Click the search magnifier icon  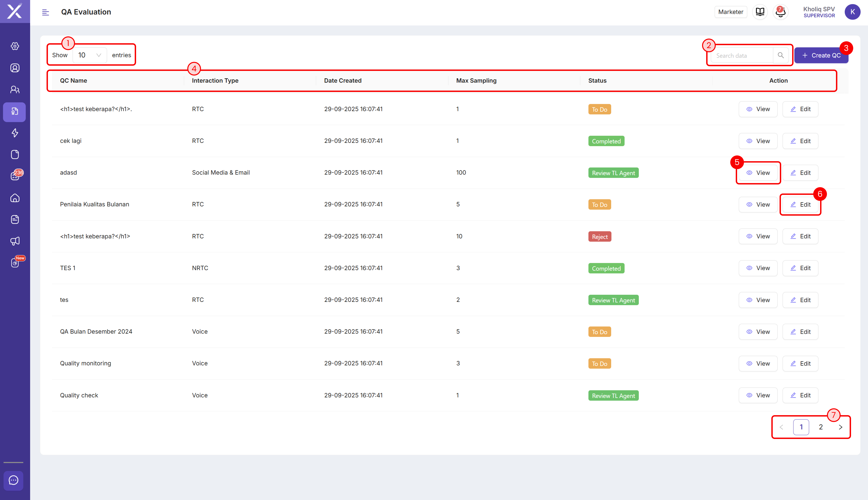[x=781, y=55]
